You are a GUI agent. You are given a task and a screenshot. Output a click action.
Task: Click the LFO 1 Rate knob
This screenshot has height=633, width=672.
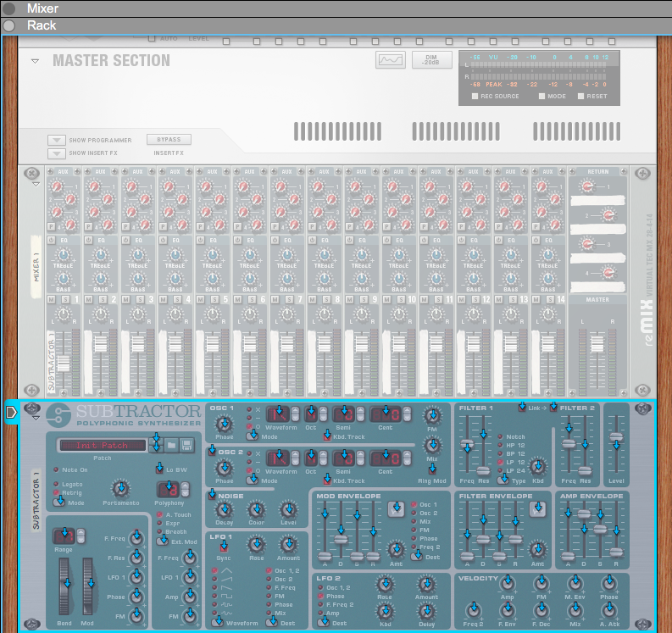[x=256, y=545]
